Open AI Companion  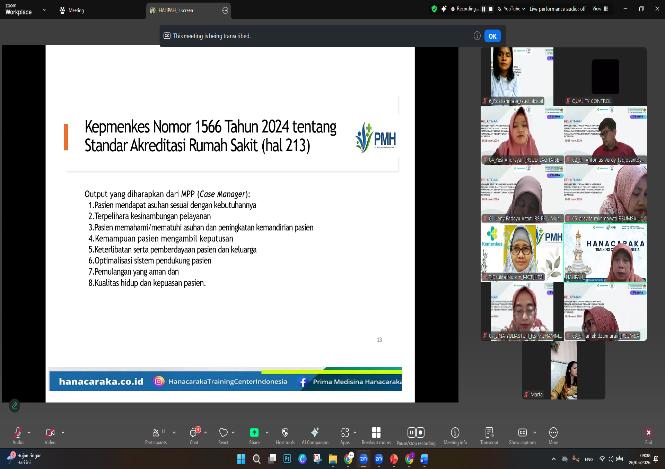pos(314,434)
